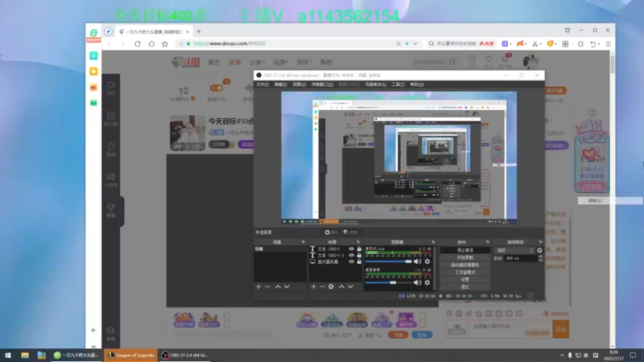Open the OBS Tools menu
Screen dimensions: 644x362
click(x=398, y=84)
